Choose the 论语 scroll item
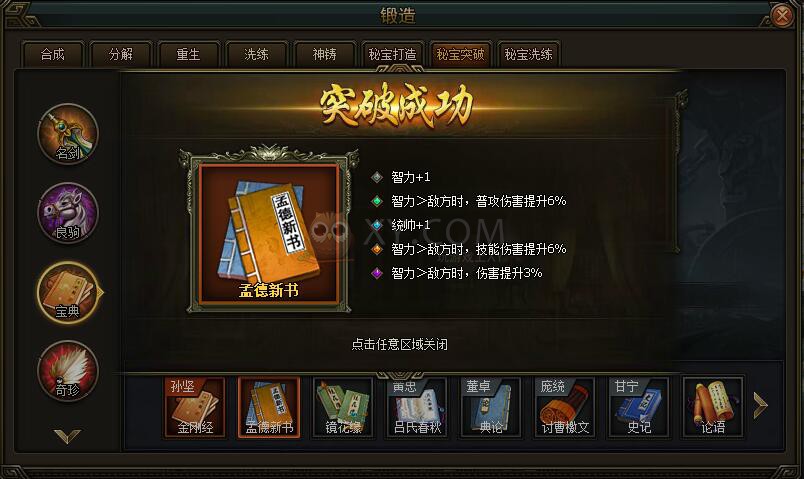Viewport: 804px width, 479px height. coord(713,407)
